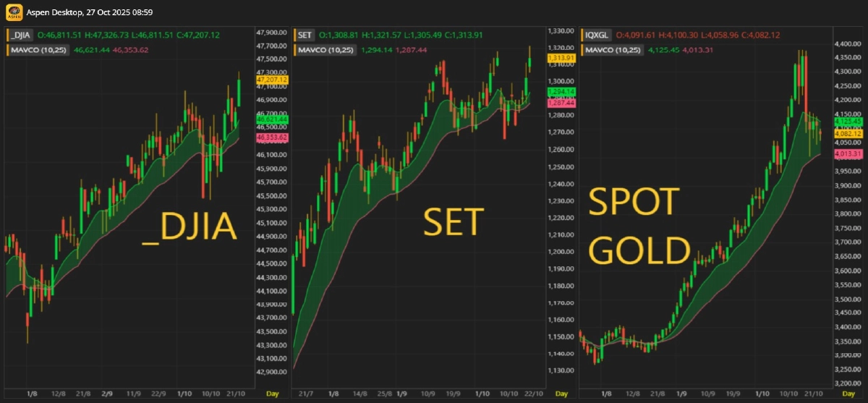The height and width of the screenshot is (403, 868).
Task: Click the yellow 47,207.12 price tag
Action: click(272, 78)
